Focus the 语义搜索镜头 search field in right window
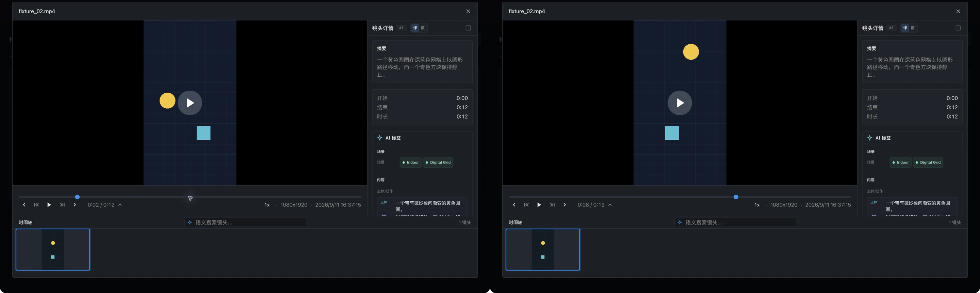Viewport: 980px width, 293px height. point(736,222)
